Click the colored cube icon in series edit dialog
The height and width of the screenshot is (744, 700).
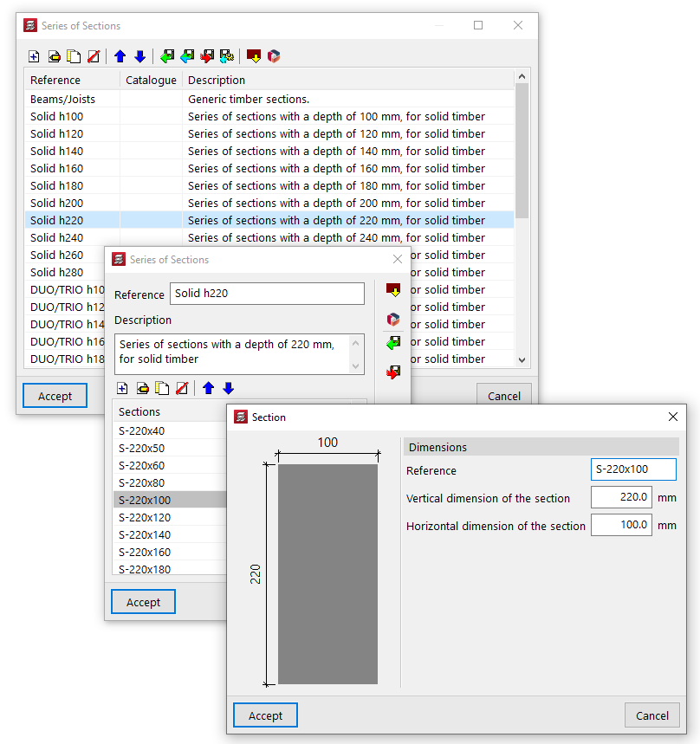393,320
